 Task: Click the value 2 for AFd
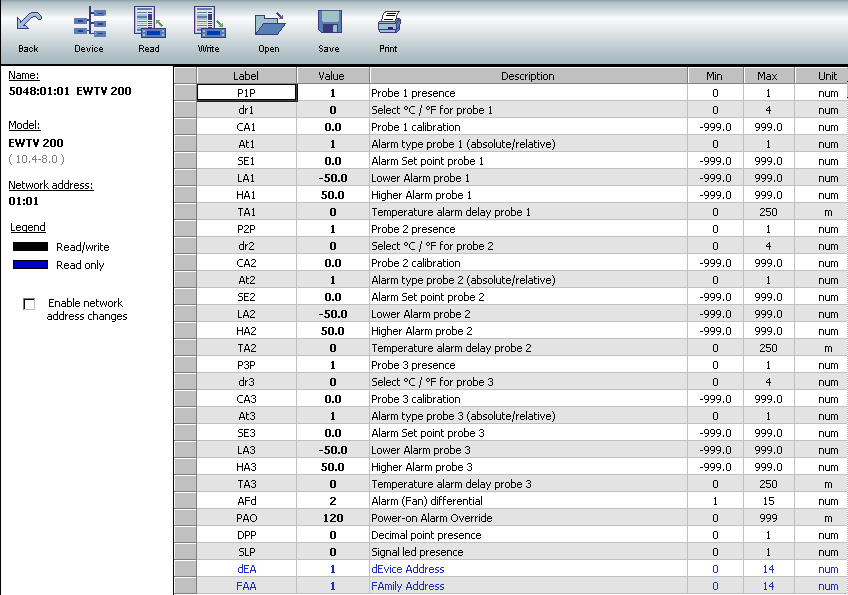(x=333, y=501)
